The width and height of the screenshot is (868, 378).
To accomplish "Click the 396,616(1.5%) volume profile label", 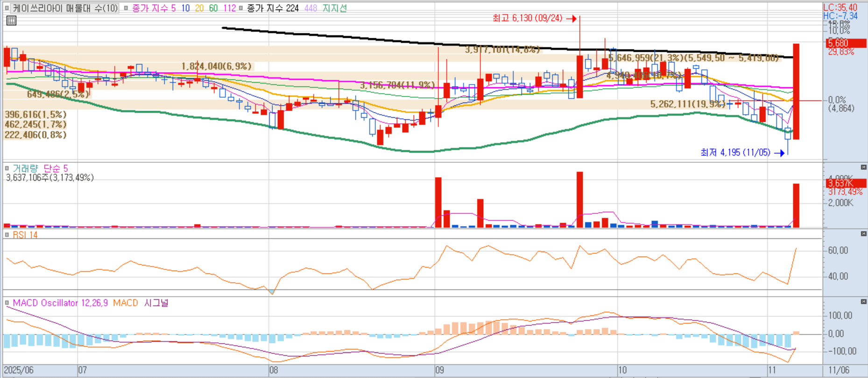I will [x=35, y=114].
